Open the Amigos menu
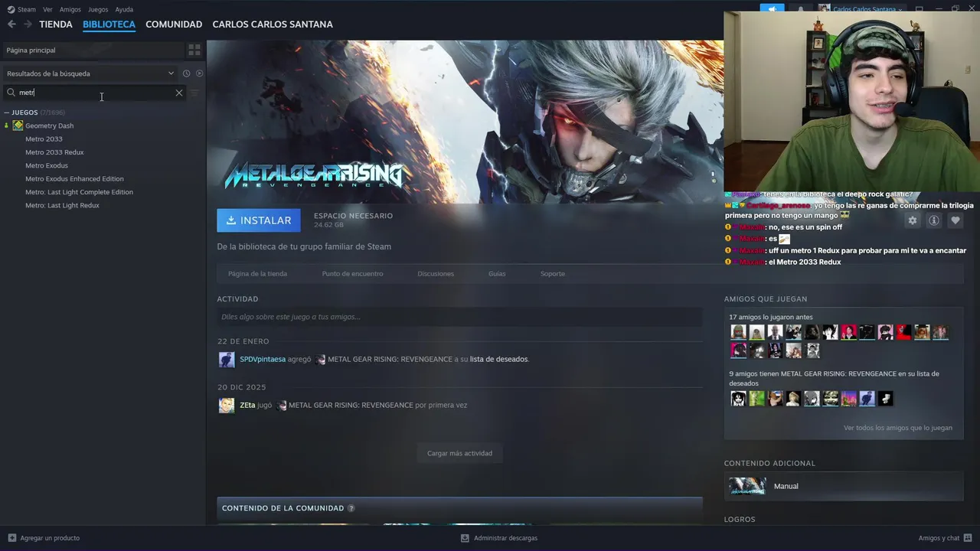Image resolution: width=980 pixels, height=551 pixels. 70,9
